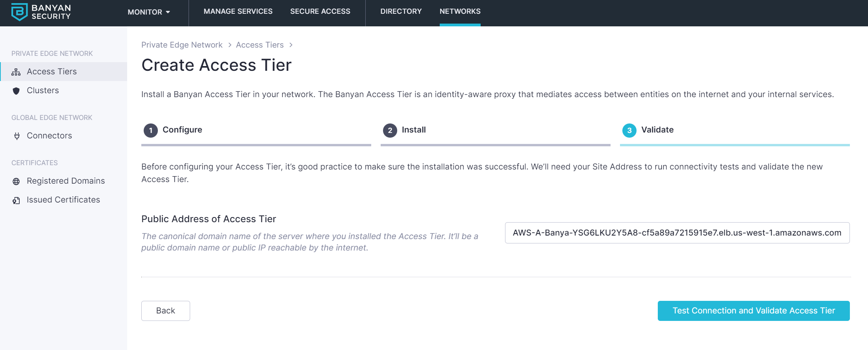Click Test Connection and Validate Access Tier
Screen dimensions: 868x350
(753, 311)
